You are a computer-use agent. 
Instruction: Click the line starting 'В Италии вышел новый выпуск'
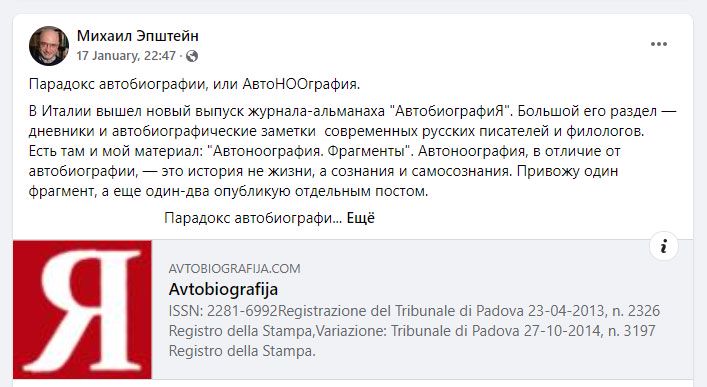pyautogui.click(x=353, y=111)
